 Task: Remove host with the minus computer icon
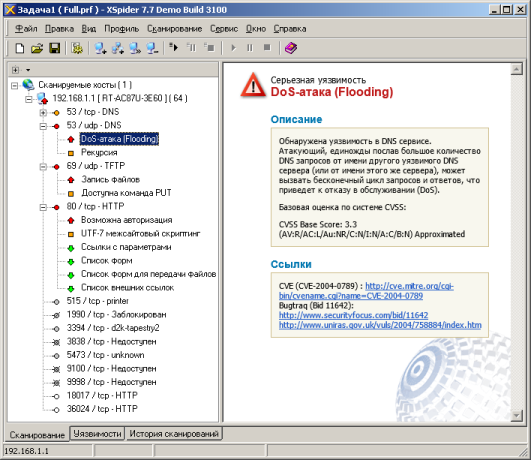point(152,48)
